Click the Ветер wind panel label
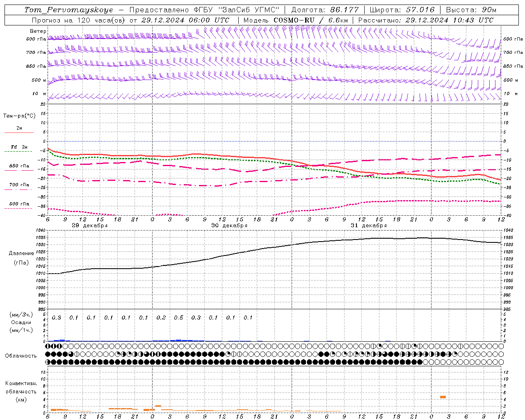 [x=38, y=31]
